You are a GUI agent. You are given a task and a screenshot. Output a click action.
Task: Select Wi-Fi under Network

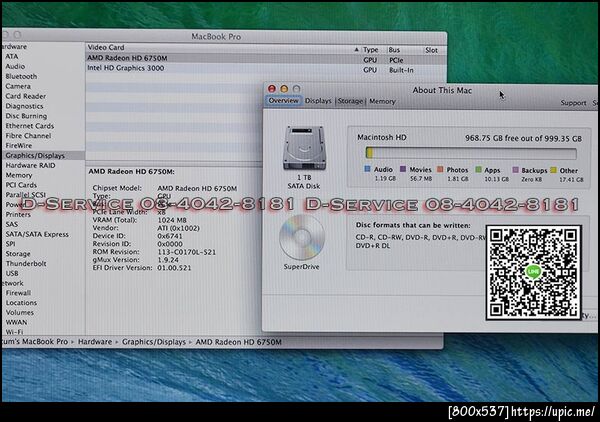14,332
